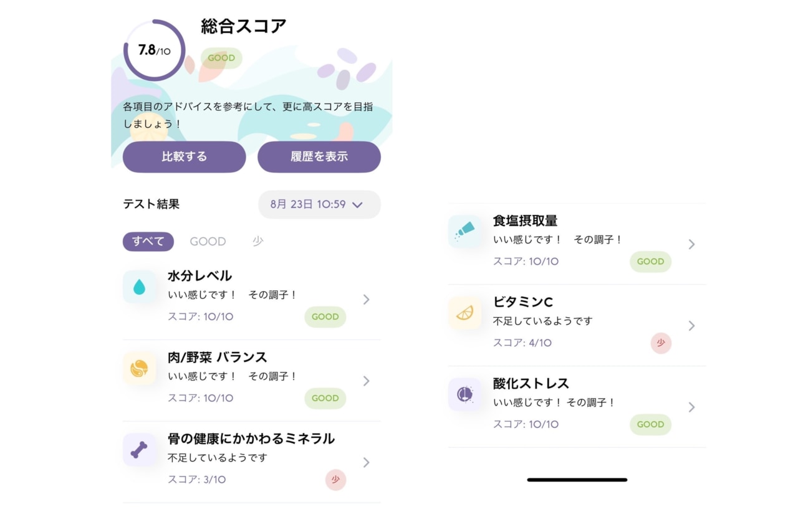
Task: Tap the water drop hydration icon
Action: [140, 287]
